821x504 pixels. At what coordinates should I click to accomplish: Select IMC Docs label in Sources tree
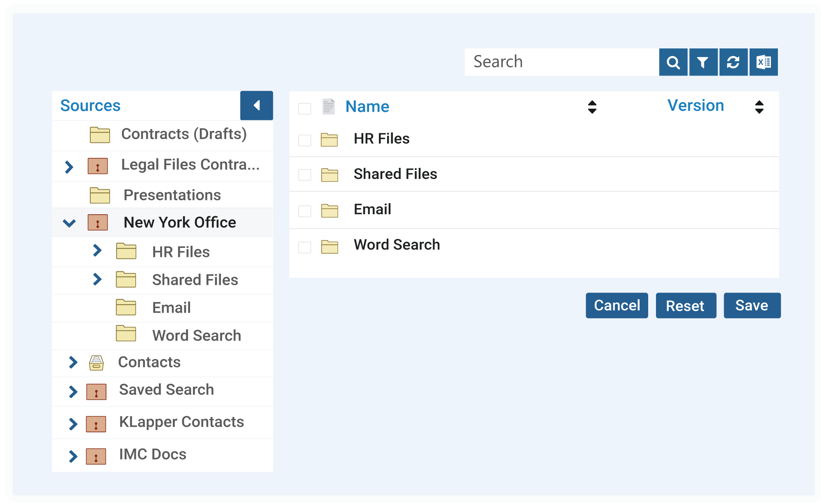click(x=153, y=454)
